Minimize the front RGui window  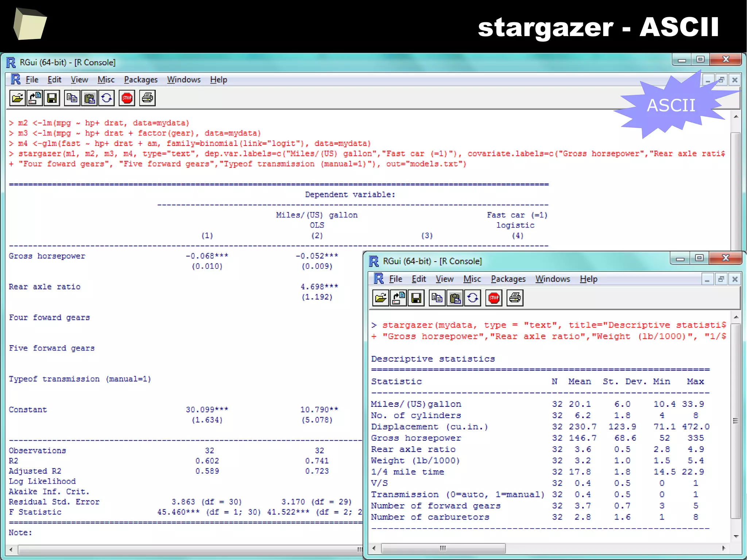tap(680, 258)
